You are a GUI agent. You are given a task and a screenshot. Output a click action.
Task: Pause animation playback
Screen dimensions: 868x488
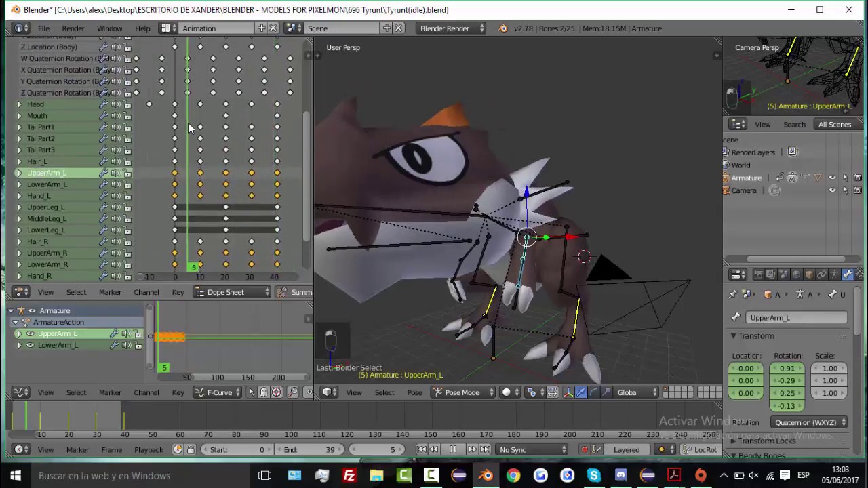453,449
